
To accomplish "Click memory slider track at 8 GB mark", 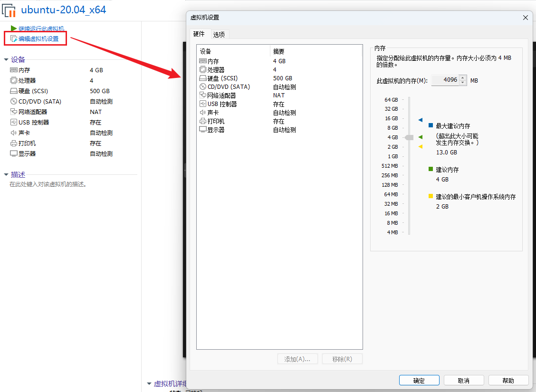I will click(x=409, y=128).
